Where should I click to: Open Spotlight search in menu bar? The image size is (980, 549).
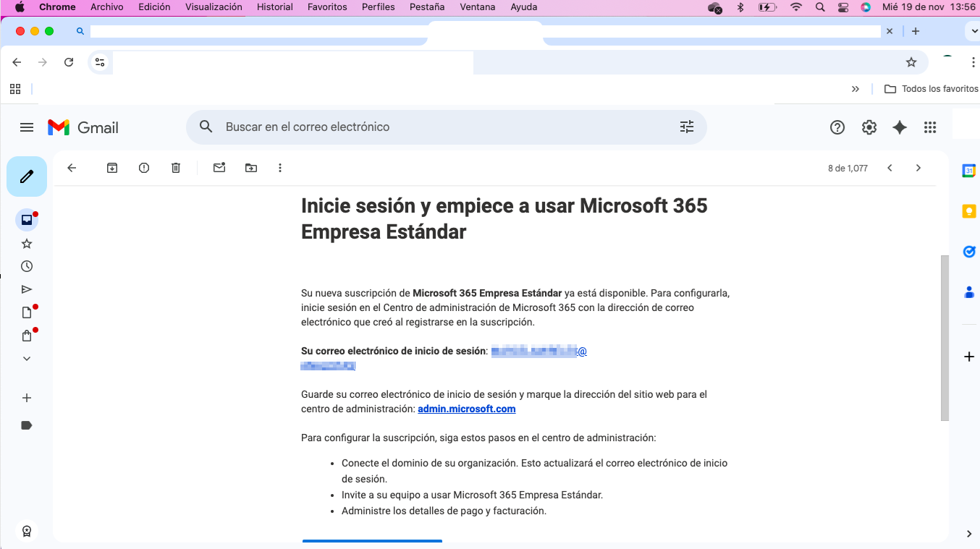820,7
